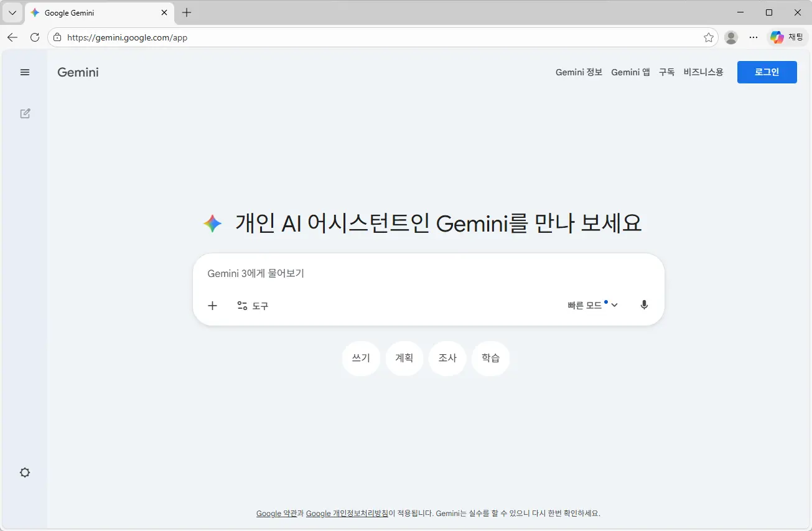Click the plus icon to add files
Screen dimensions: 812x531
coord(212,306)
